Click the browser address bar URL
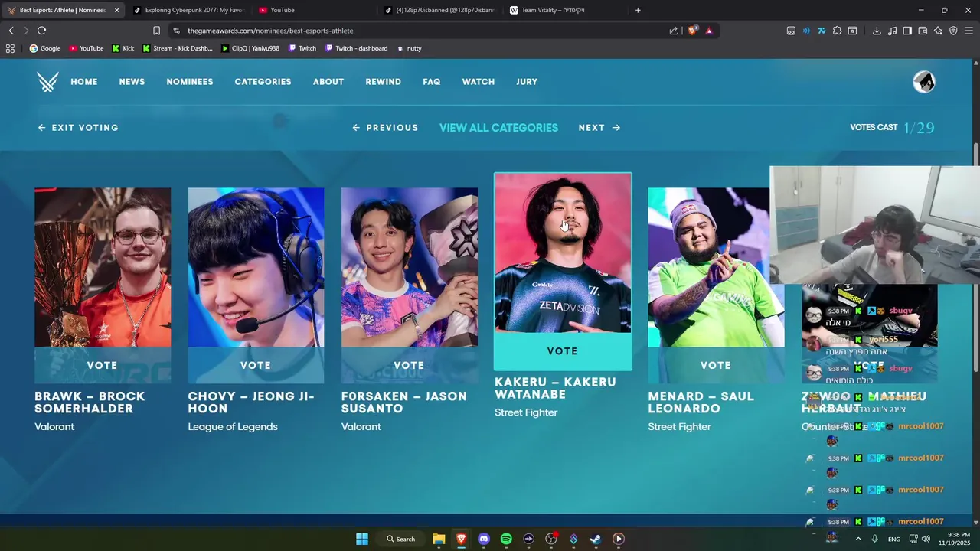This screenshot has height=551, width=980. click(270, 31)
